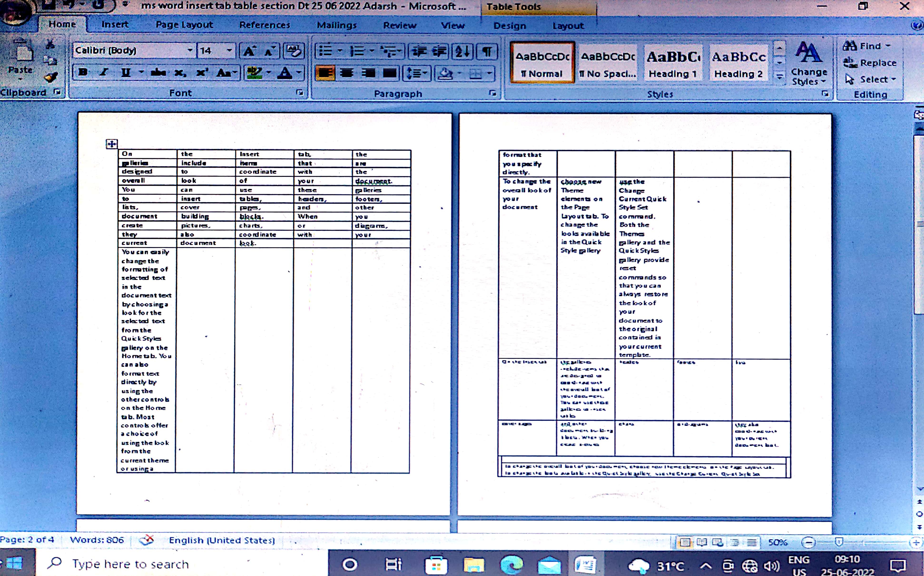Click the table move handle icon
Viewport: 924px width, 576px height.
point(112,144)
